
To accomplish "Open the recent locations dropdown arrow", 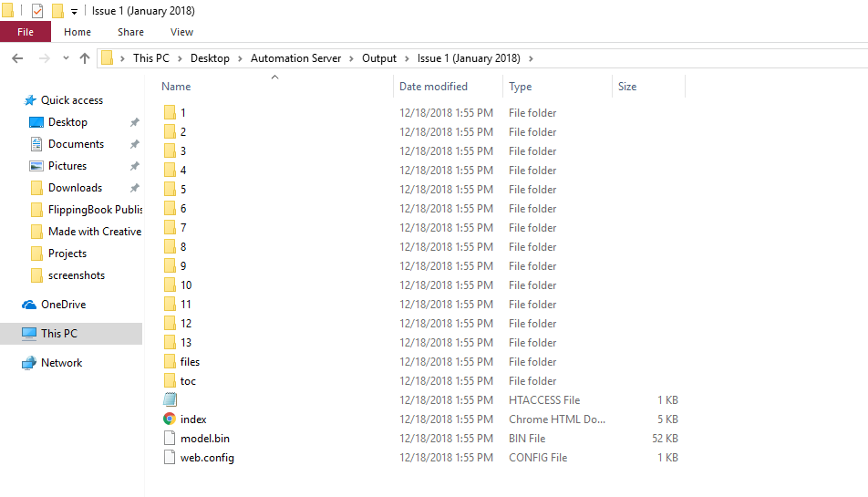I will [66, 58].
